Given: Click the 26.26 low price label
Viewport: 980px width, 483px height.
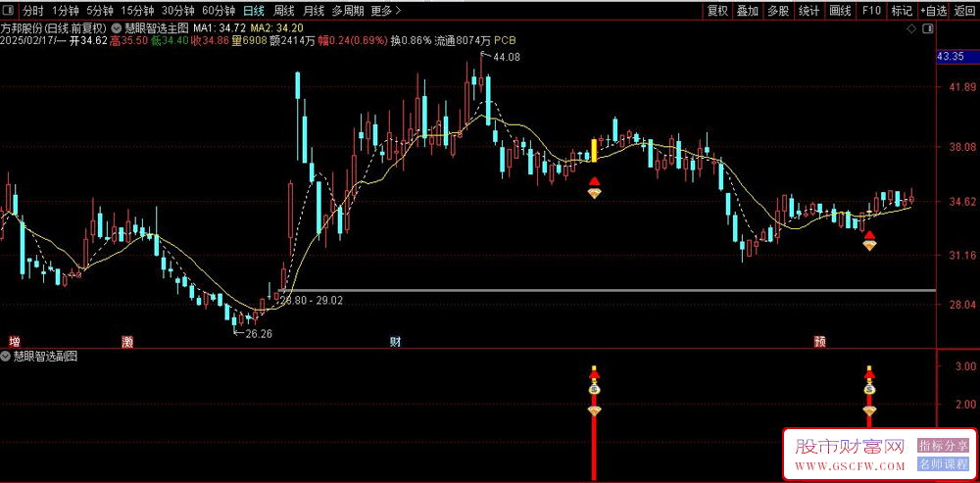Looking at the screenshot, I should (x=258, y=334).
